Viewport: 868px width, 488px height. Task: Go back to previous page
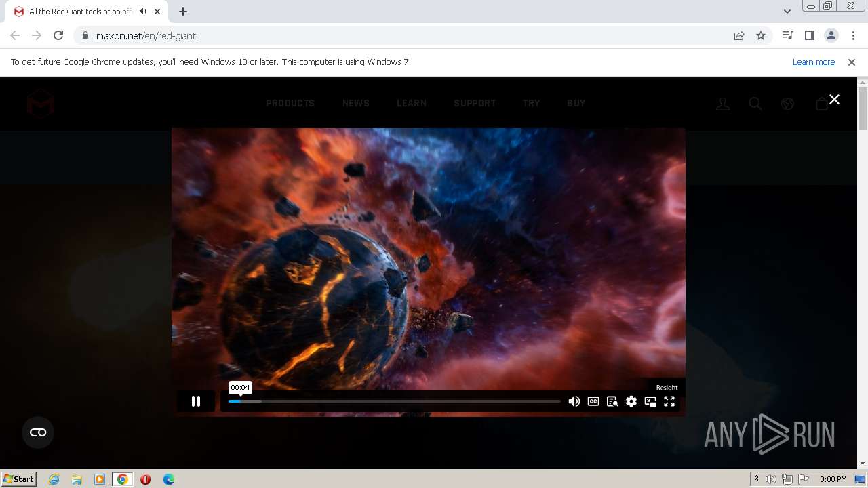(15, 35)
